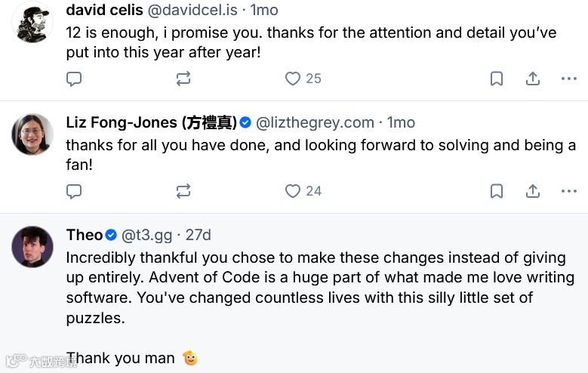Bookmark Liz Fong-Jones's post

click(x=497, y=191)
